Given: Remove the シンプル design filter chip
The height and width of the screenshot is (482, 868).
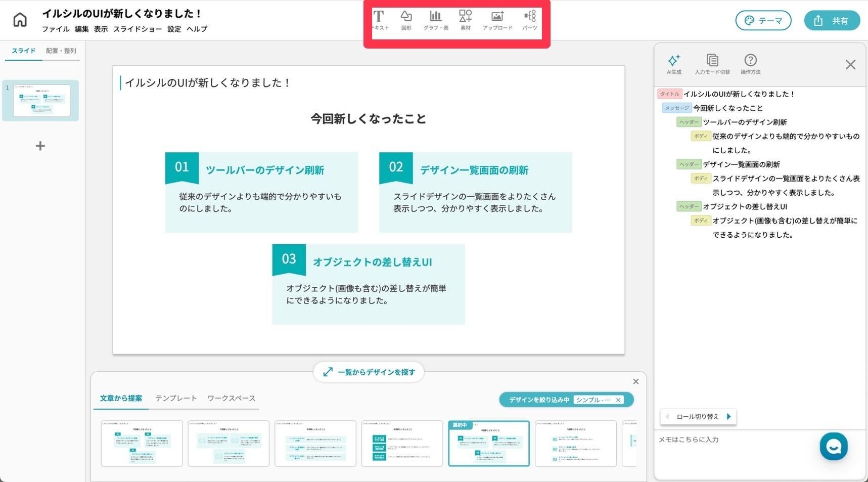Looking at the screenshot, I should pos(618,400).
